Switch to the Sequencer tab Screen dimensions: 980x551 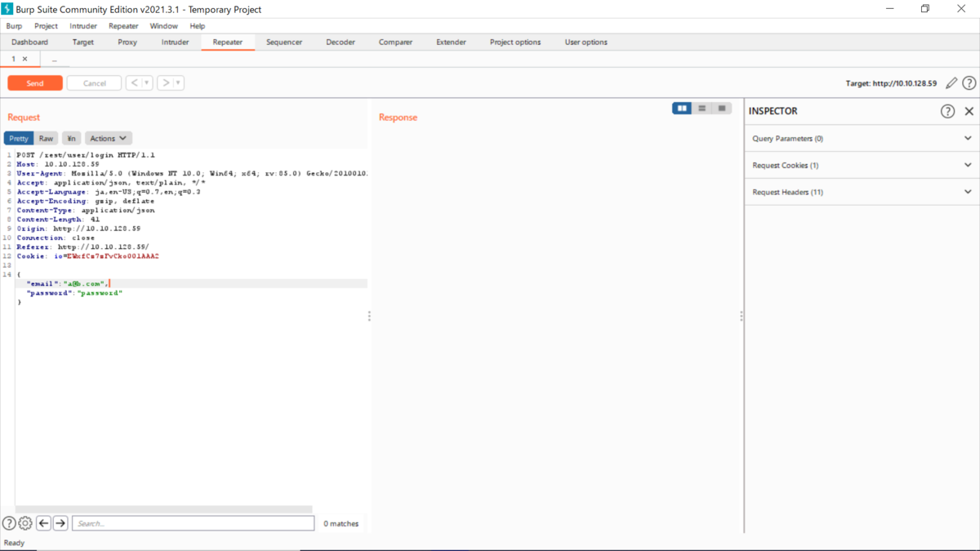pyautogui.click(x=284, y=42)
